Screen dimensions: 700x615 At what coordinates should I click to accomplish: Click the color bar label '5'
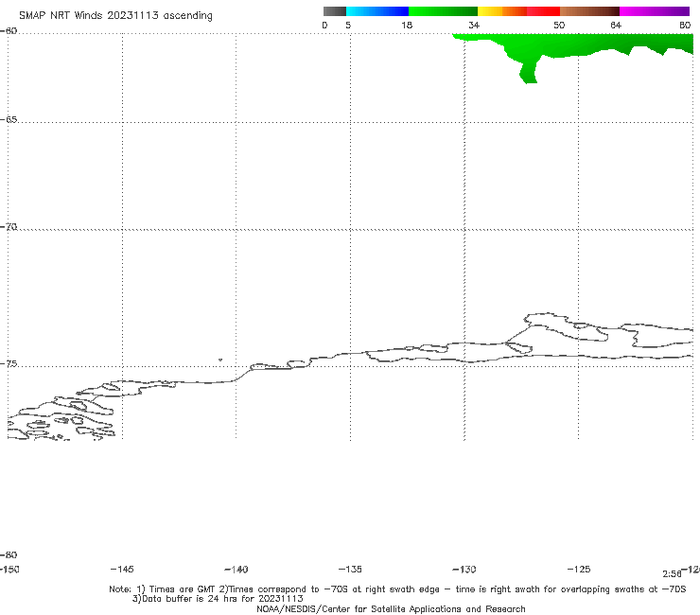click(x=348, y=25)
